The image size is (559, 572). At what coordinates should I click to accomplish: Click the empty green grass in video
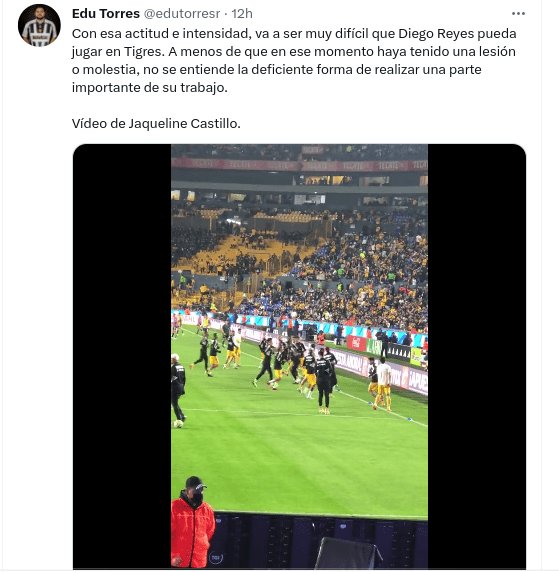[299, 467]
